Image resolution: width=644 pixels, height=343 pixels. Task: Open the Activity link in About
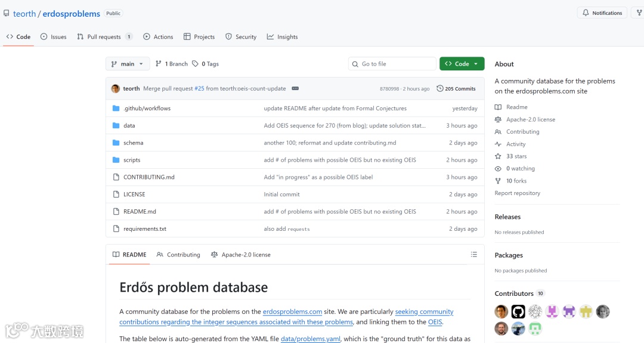(510, 144)
